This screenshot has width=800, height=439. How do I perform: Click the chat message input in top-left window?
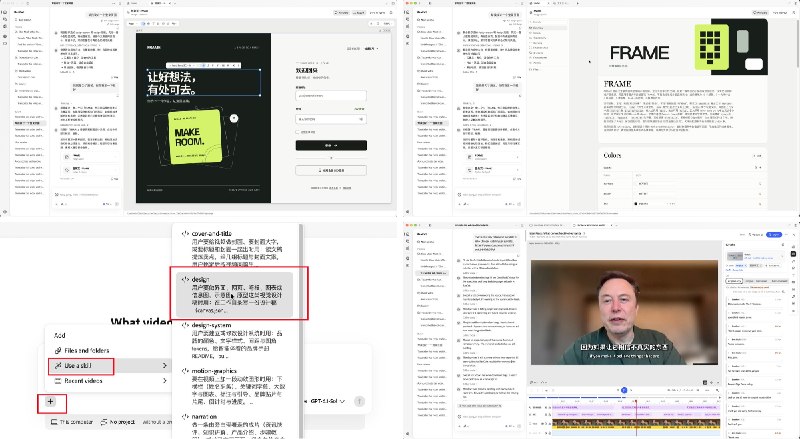[87, 194]
